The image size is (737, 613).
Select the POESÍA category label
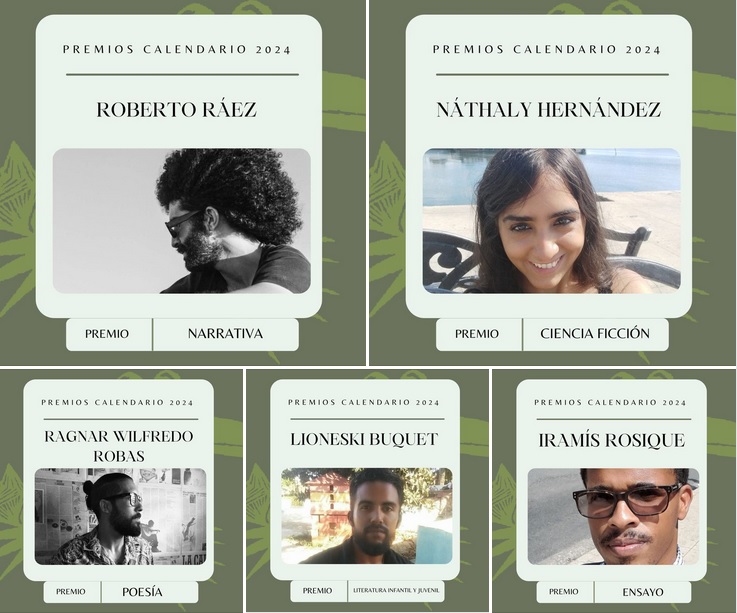point(142,592)
